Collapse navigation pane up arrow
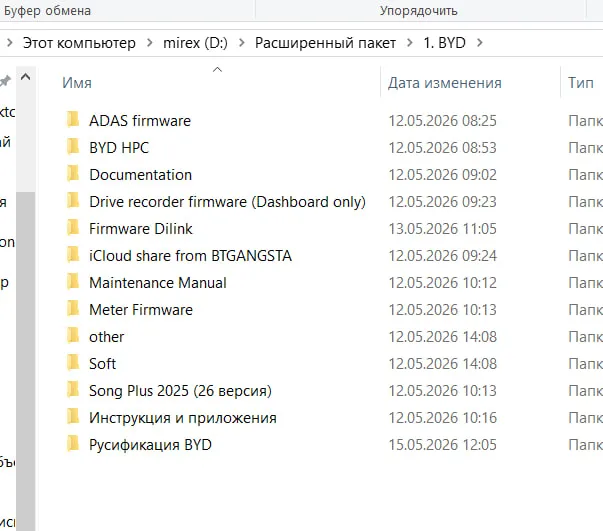This screenshot has height=531, width=603. coord(25,77)
